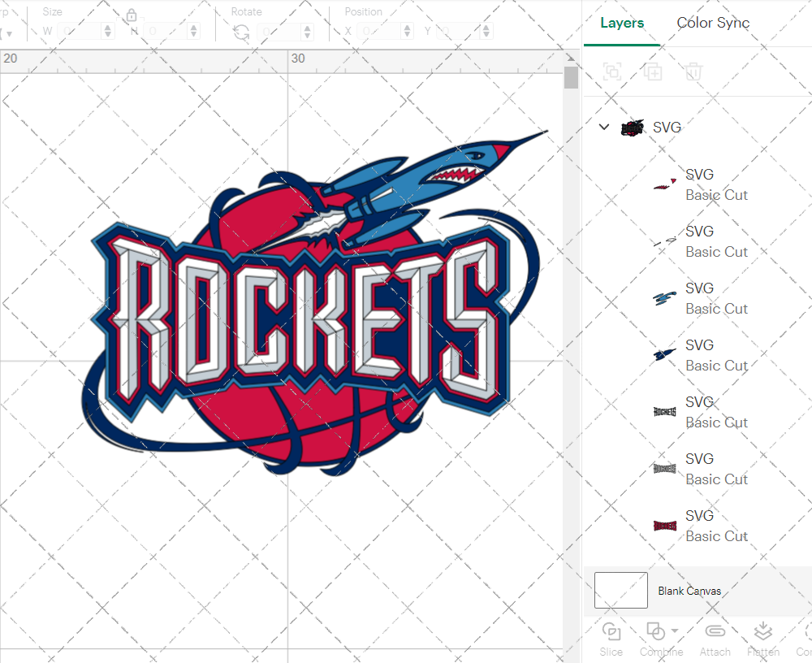Click the Width size input field
The width and height of the screenshot is (812, 663).
(80, 31)
